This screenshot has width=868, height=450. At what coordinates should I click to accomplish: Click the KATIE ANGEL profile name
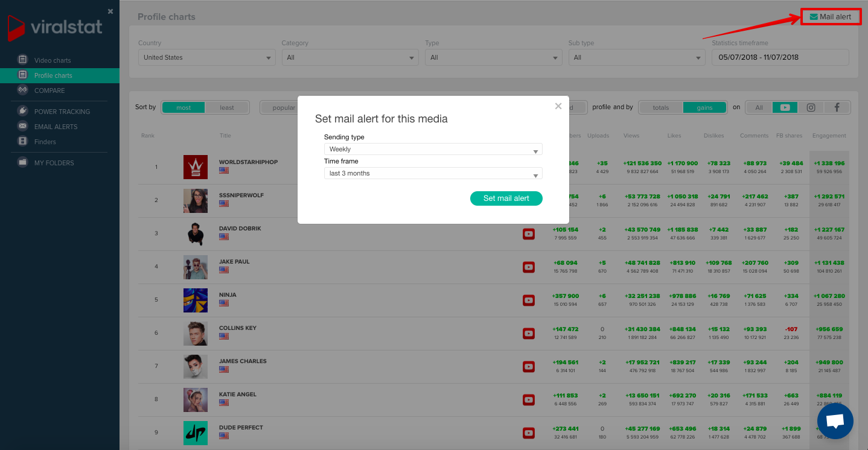(x=238, y=395)
